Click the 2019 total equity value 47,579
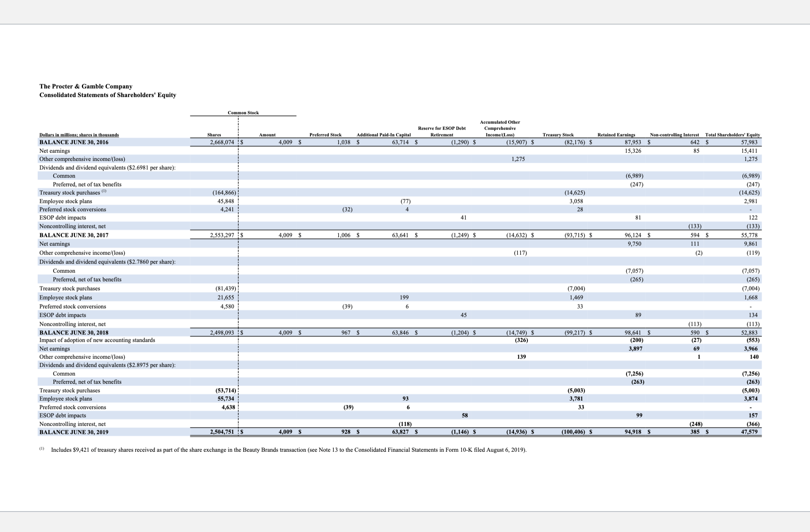This screenshot has width=810, height=532. (x=749, y=432)
